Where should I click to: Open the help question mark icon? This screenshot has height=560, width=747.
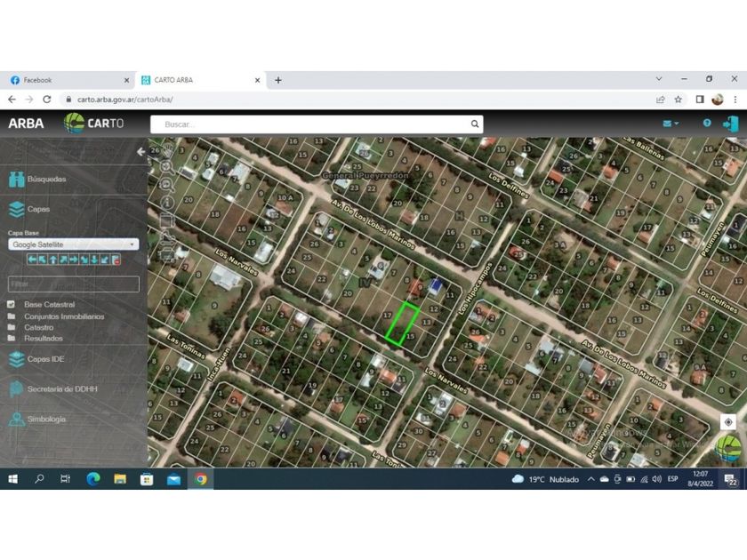[707, 124]
